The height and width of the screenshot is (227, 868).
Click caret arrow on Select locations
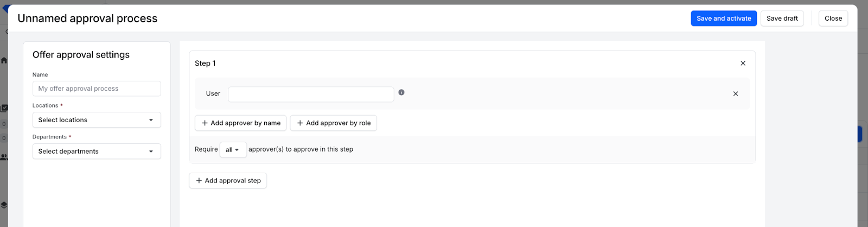(151, 120)
